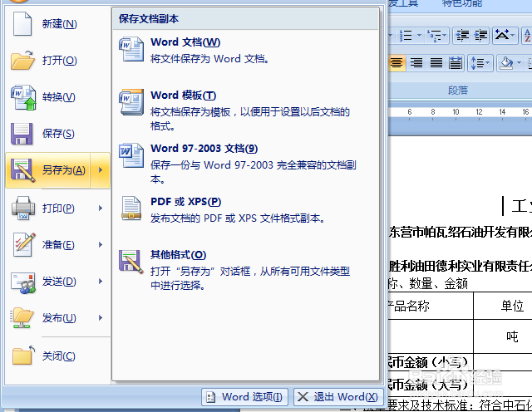Click the 其他格式 save-as icon

click(x=131, y=262)
